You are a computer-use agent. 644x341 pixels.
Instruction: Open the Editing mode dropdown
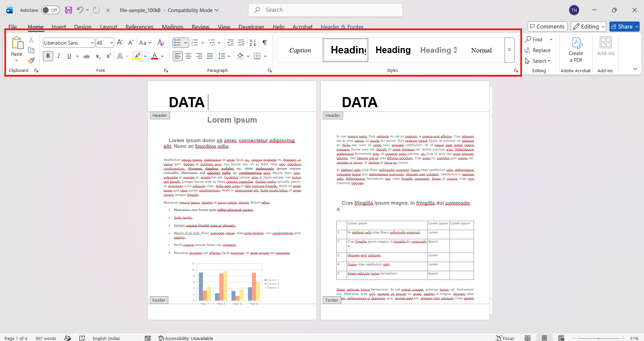click(588, 27)
